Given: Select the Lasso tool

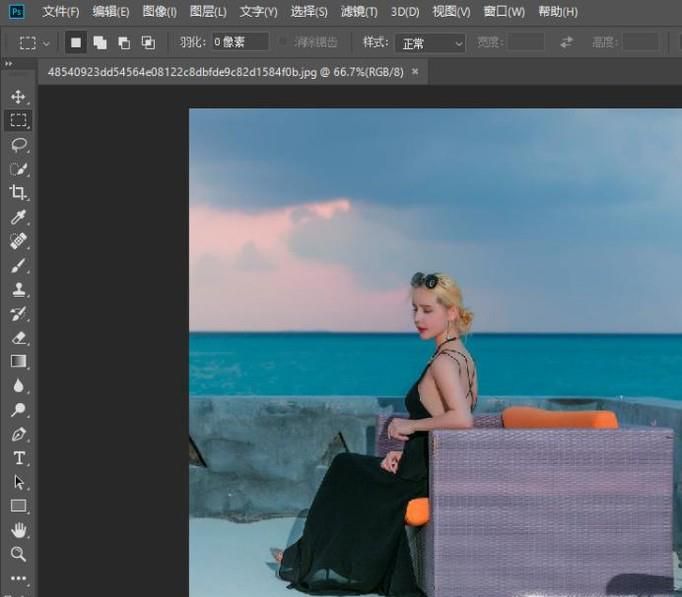Looking at the screenshot, I should point(18,145).
